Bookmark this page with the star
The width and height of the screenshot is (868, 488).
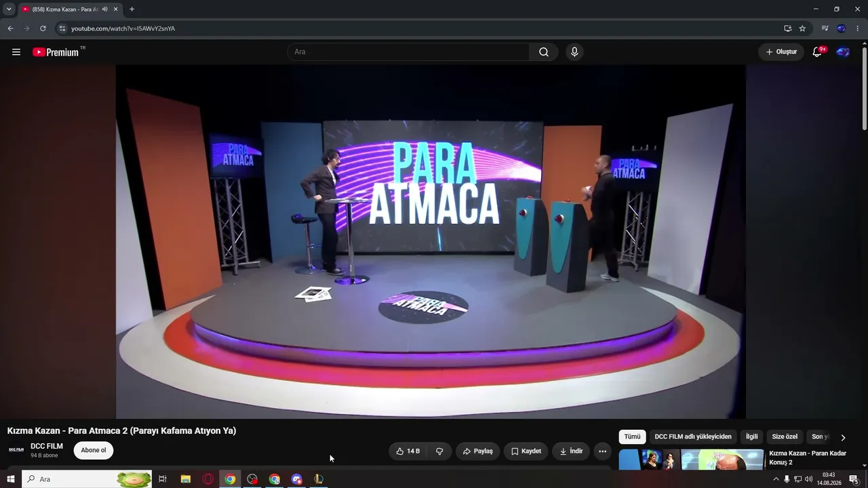tap(802, 28)
